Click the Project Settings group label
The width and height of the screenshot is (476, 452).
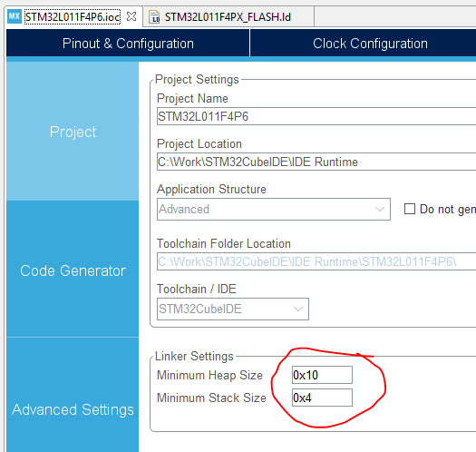pos(197,79)
